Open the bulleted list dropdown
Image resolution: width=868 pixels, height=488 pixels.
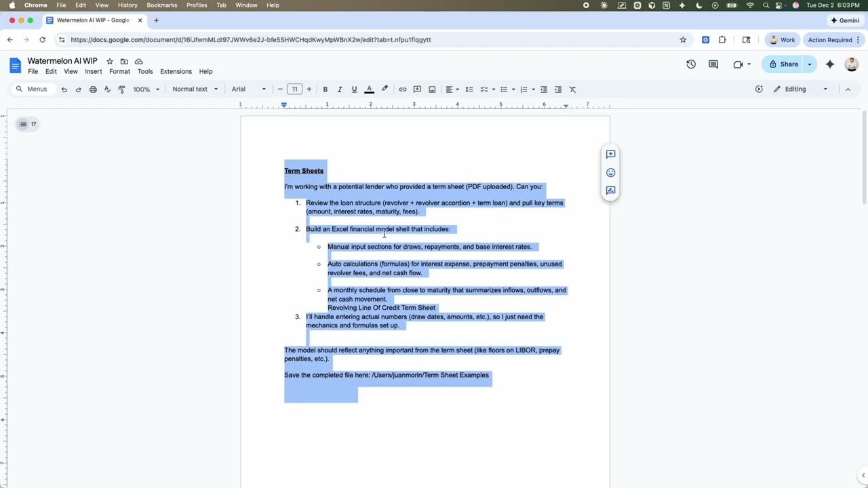(x=507, y=89)
